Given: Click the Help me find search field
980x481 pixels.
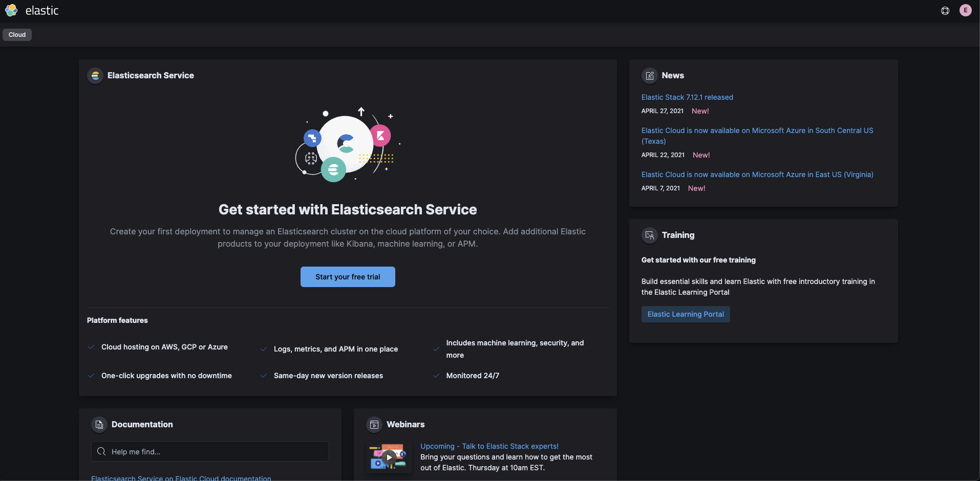Looking at the screenshot, I should pos(210,451).
